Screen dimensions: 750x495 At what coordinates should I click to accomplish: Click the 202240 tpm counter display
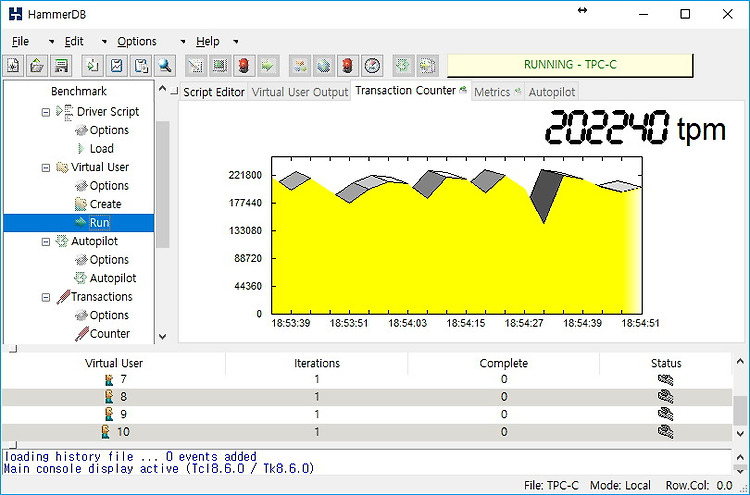(635, 128)
